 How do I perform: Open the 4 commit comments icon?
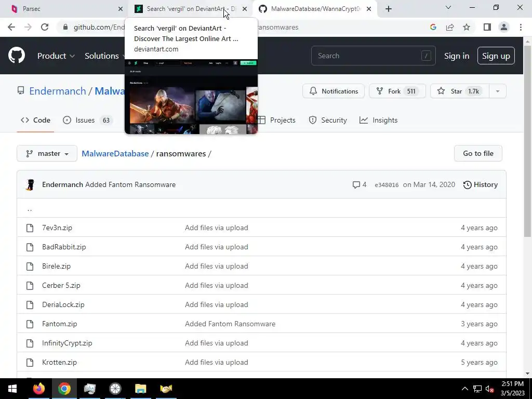tap(360, 184)
